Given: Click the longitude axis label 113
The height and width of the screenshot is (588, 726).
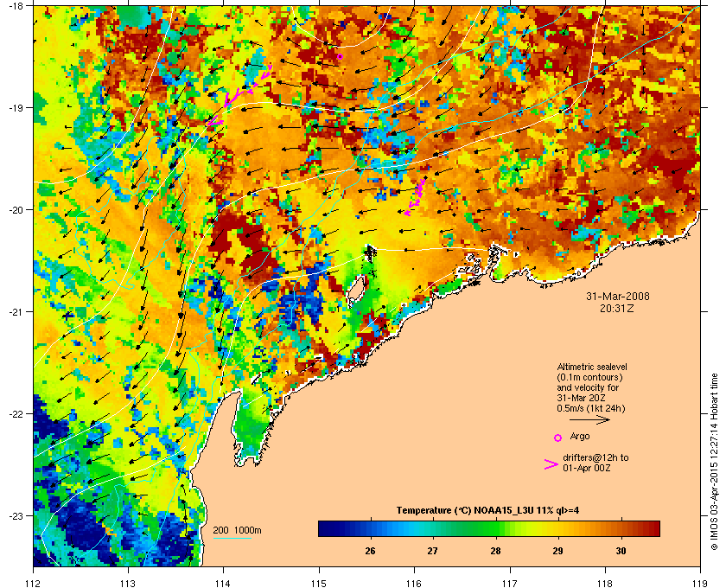Looking at the screenshot, I should pos(128,583).
